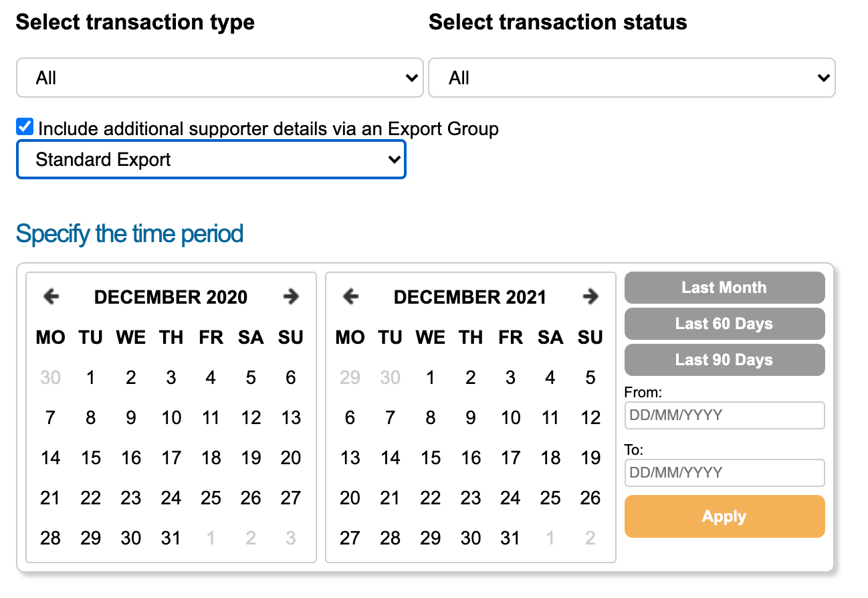
Task: Select the Last 90 Days preset
Action: 724,360
